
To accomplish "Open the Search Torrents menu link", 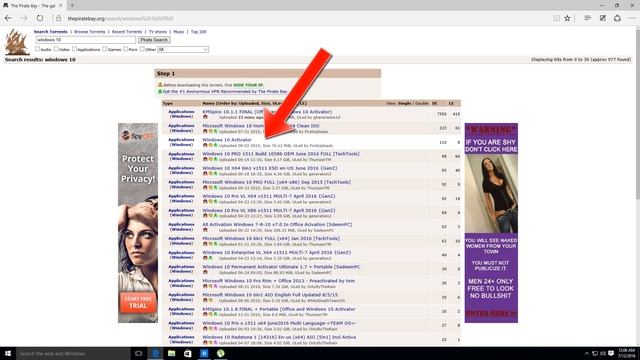I will click(x=51, y=31).
